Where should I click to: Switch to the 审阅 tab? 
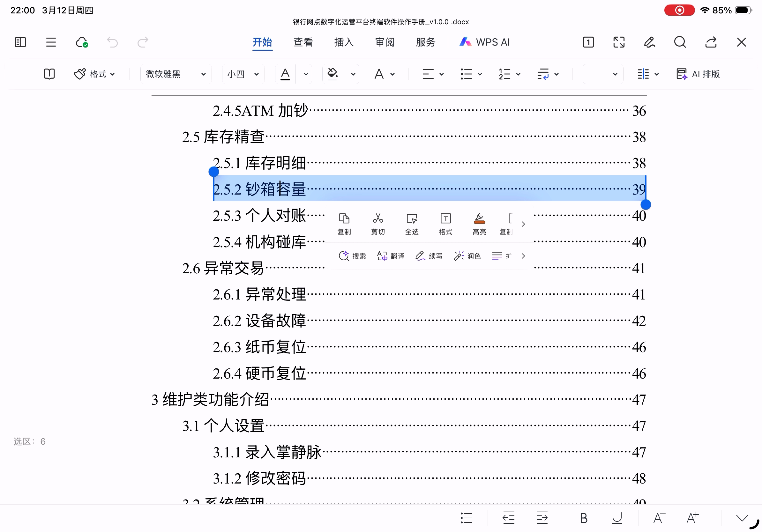(384, 42)
